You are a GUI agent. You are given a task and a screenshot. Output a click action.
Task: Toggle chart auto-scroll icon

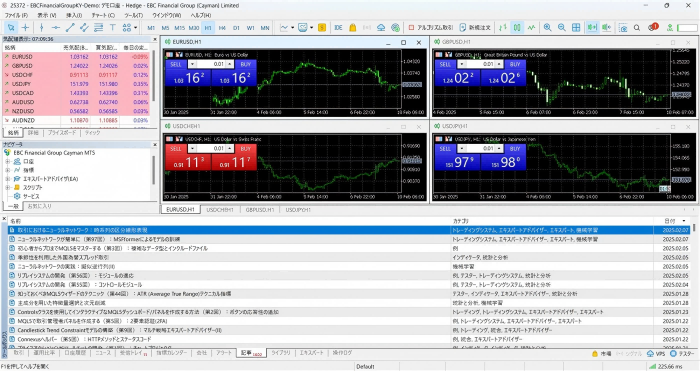(x=592, y=28)
